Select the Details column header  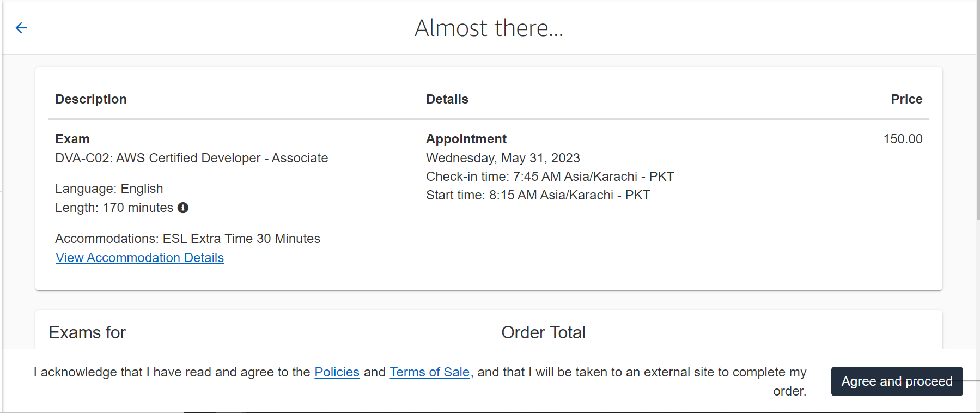click(x=447, y=99)
